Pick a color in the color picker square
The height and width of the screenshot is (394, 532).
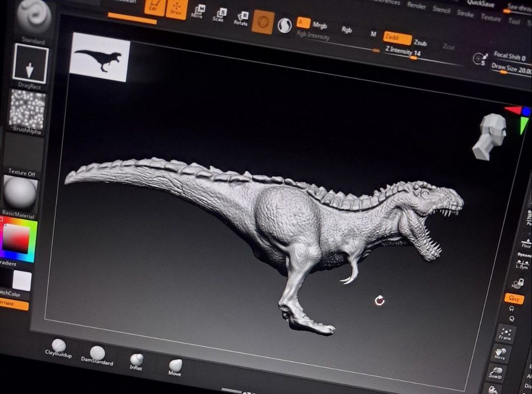click(17, 239)
